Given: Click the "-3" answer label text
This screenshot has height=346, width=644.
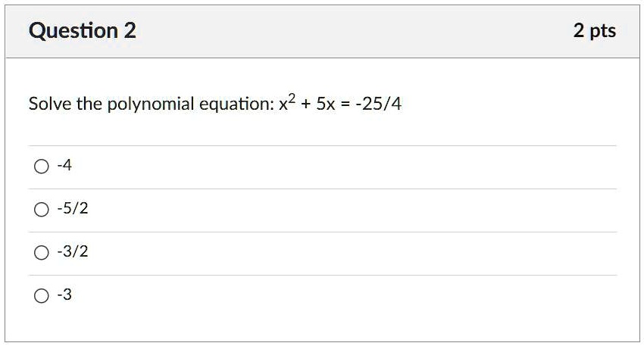Looking at the screenshot, I should (x=64, y=295).
